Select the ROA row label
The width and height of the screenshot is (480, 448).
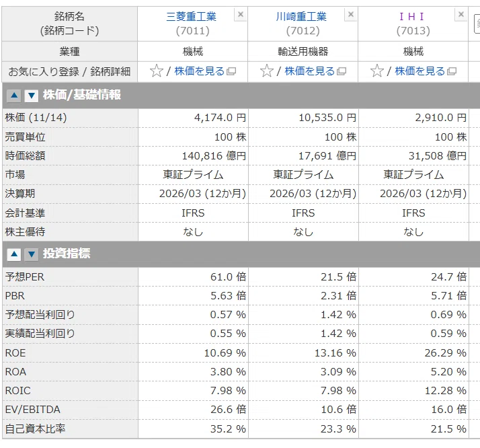coord(15,372)
